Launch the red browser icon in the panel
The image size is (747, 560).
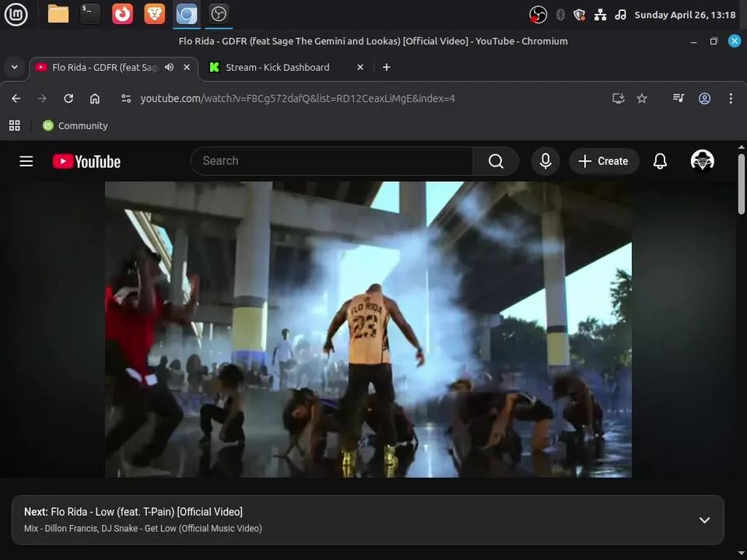(x=122, y=14)
